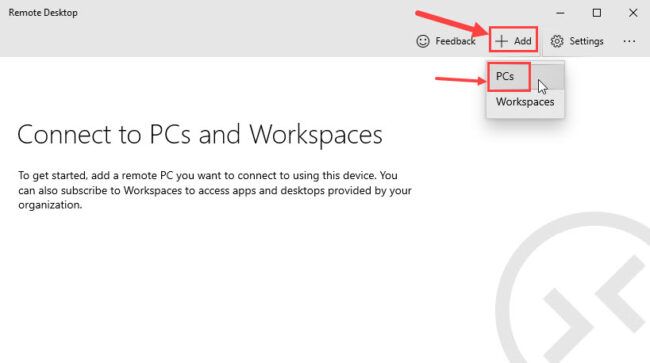
Task: Close the Remote Desktop window
Action: 633,13
